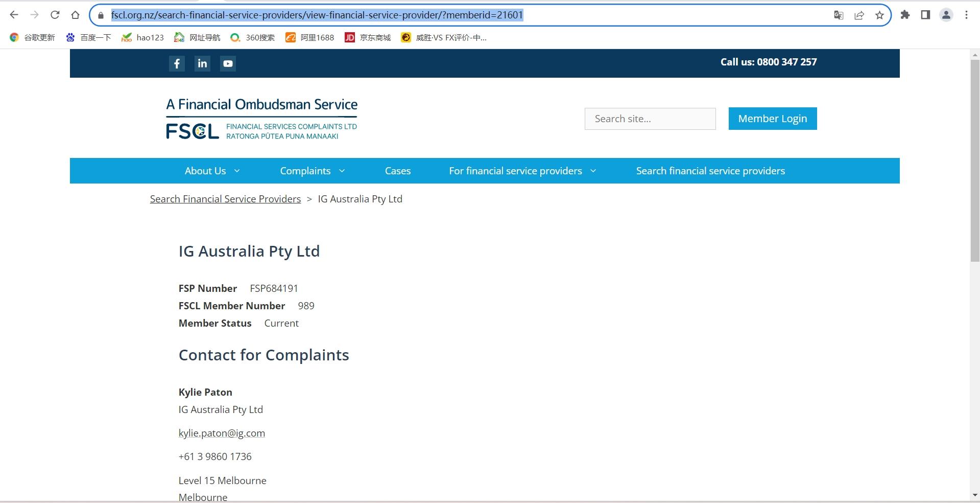Screen dimensions: 980x503
Task: Click the FSP Number label
Action: coord(208,288)
